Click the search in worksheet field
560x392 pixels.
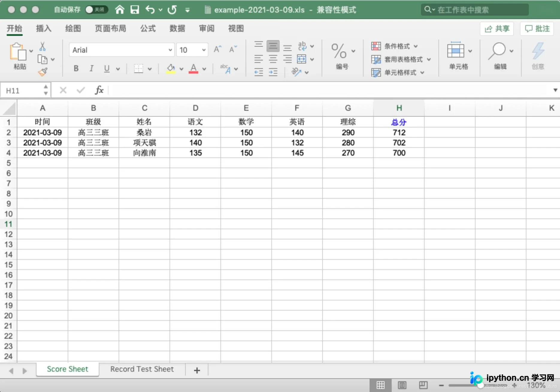(x=475, y=10)
